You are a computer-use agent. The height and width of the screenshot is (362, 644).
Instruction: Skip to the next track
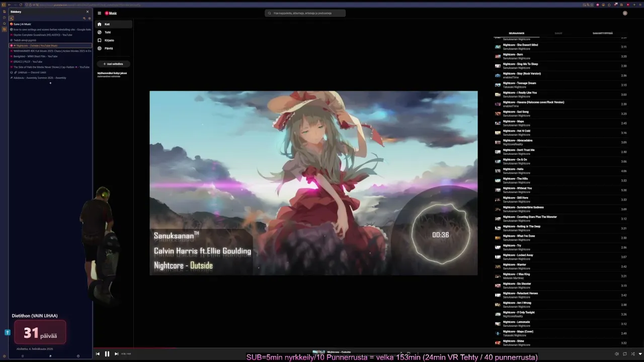tap(116, 354)
